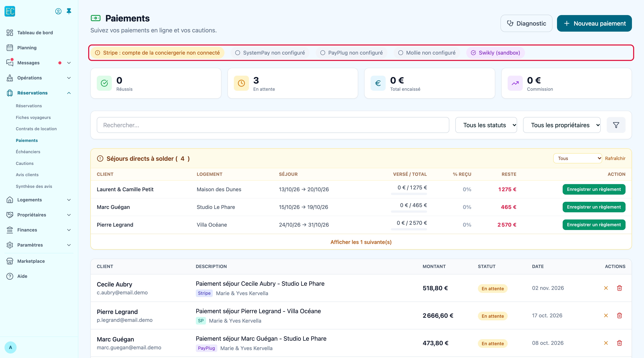Image resolution: width=644 pixels, height=358 pixels.
Task: Click the Swikly (sandbox) chip
Action: (495, 53)
